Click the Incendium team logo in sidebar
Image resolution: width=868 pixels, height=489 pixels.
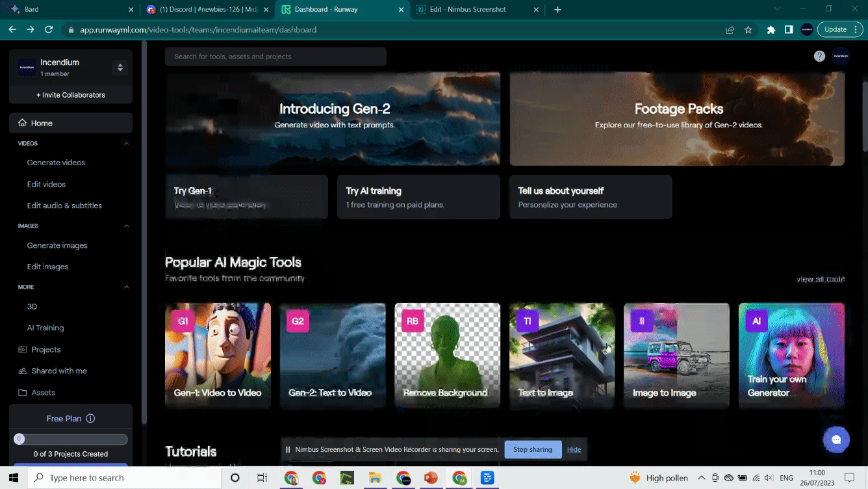(27, 68)
